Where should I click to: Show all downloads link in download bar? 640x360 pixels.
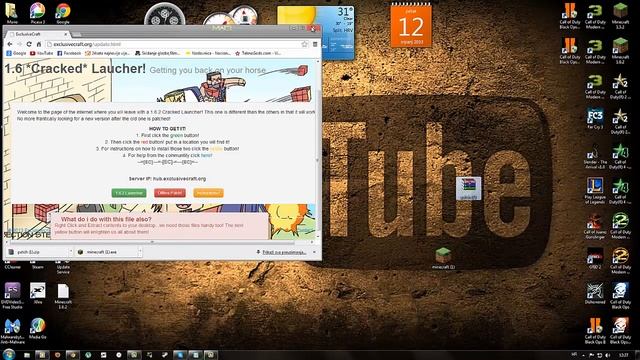[x=284, y=252]
